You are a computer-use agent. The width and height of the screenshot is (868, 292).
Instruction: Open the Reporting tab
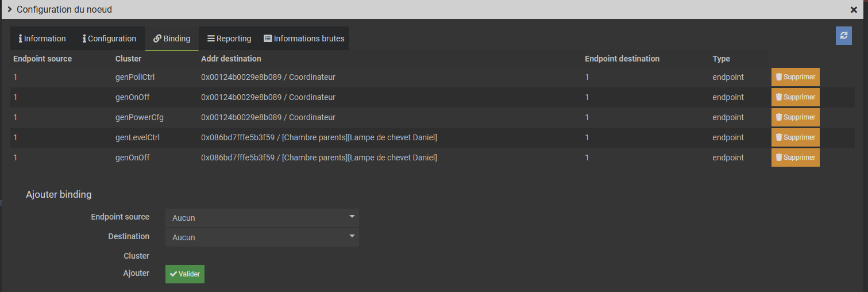pyautogui.click(x=229, y=39)
